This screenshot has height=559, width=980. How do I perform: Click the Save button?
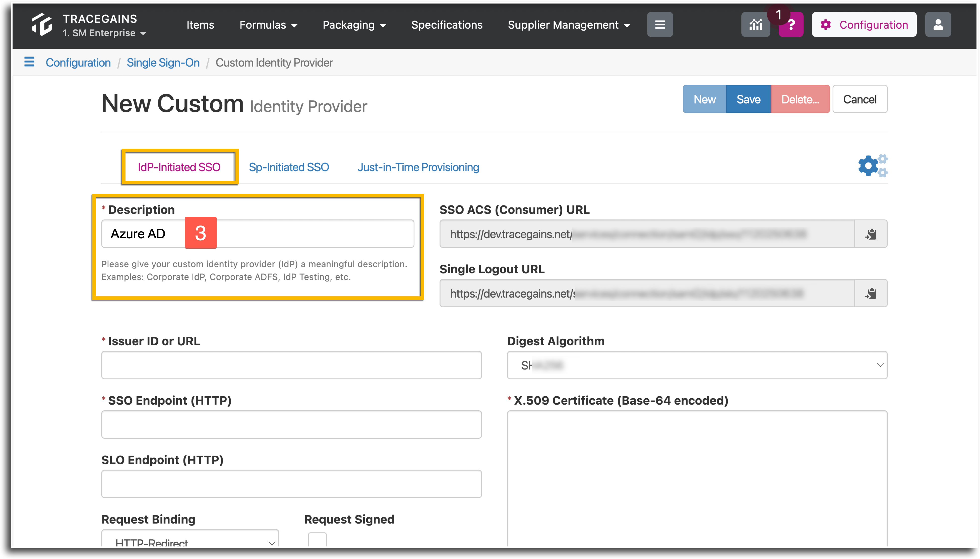click(748, 99)
